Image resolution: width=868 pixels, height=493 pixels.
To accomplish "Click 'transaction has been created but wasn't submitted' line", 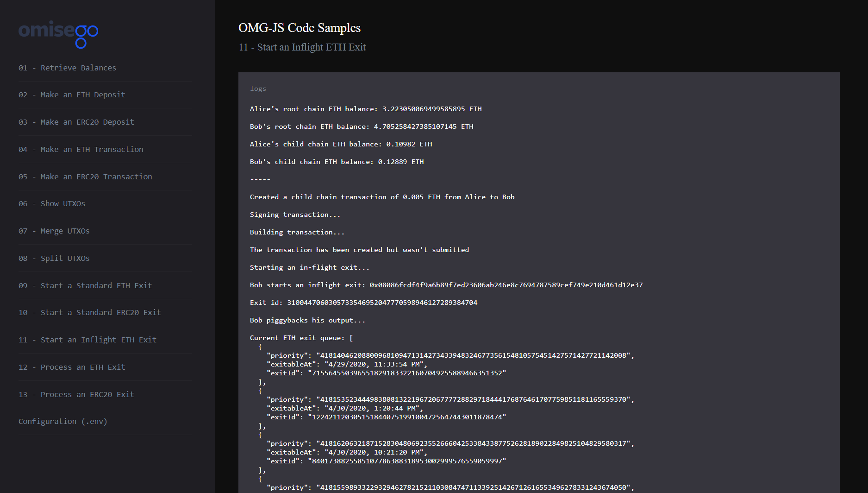I will pos(360,250).
